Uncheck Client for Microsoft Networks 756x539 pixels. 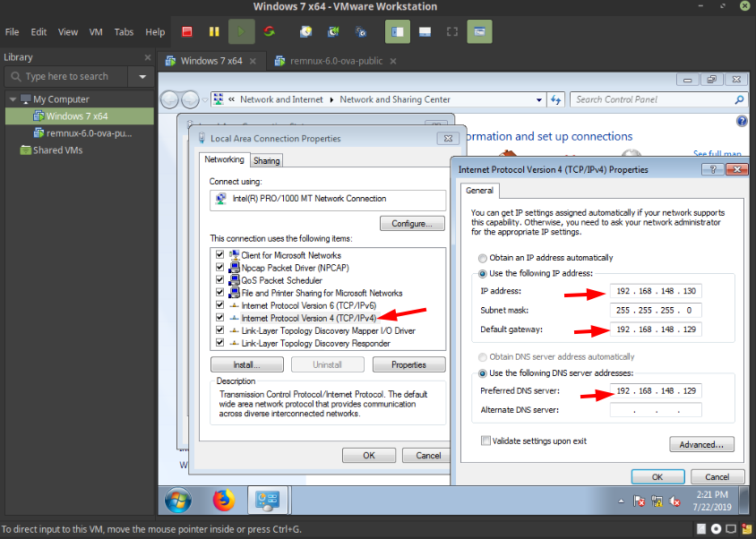click(219, 254)
